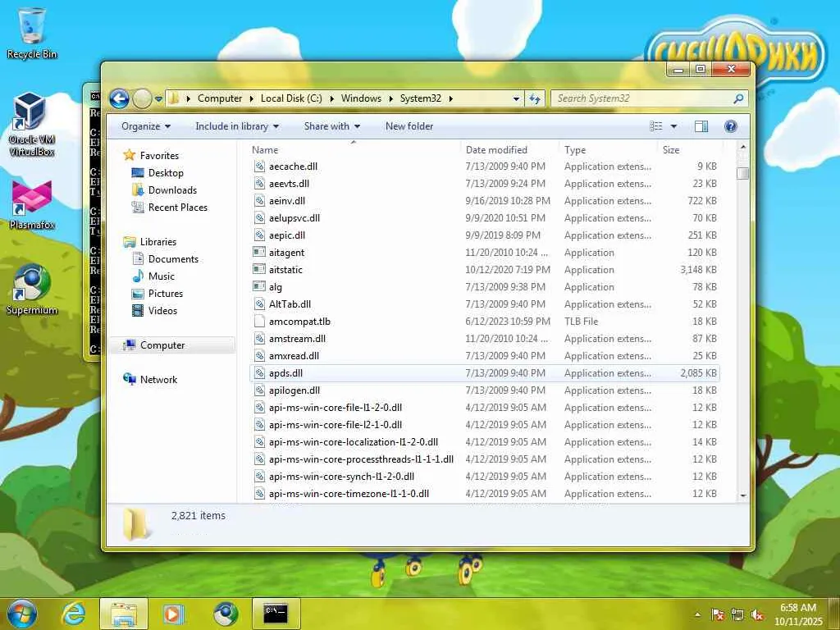The width and height of the screenshot is (840, 630).
Task: Select Windows in the address bar path
Action: [x=361, y=98]
